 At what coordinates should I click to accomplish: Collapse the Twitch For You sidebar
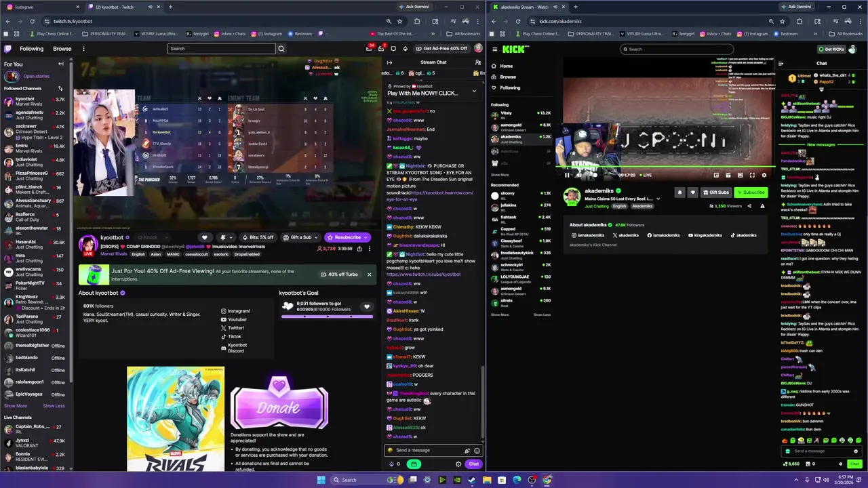pyautogui.click(x=60, y=64)
